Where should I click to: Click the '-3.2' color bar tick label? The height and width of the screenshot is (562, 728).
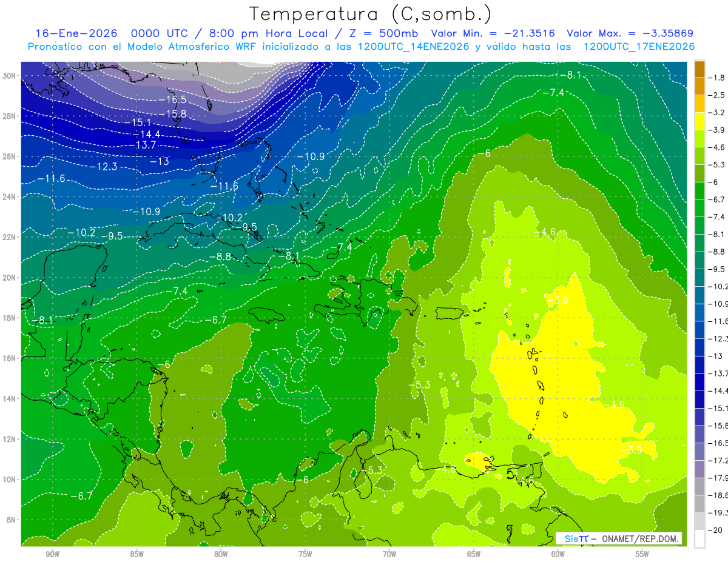716,113
